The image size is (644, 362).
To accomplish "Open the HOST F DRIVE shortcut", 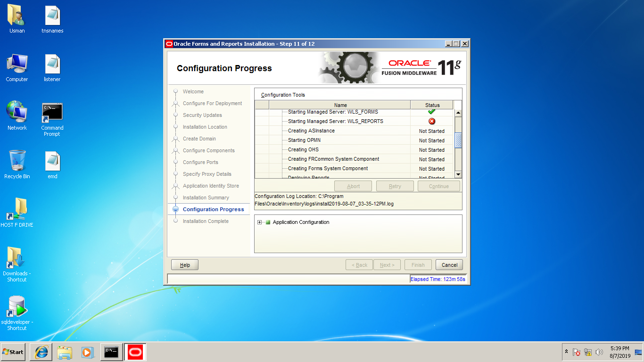I will 17,210.
